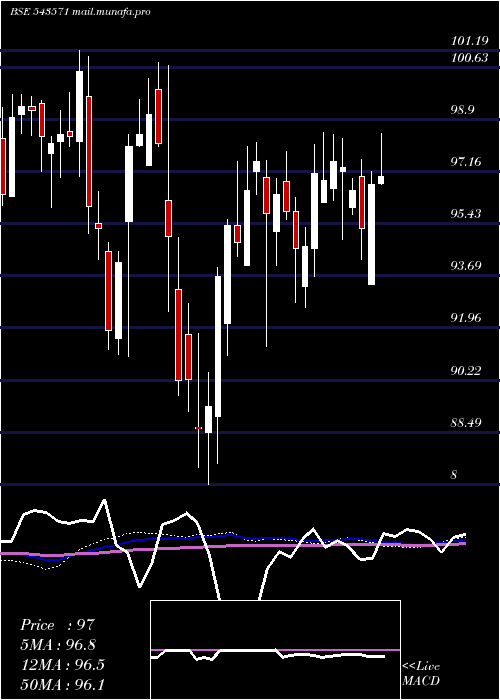Click the small red doji candle near 88.49
Screen dimensions: 500x700
click(199, 428)
